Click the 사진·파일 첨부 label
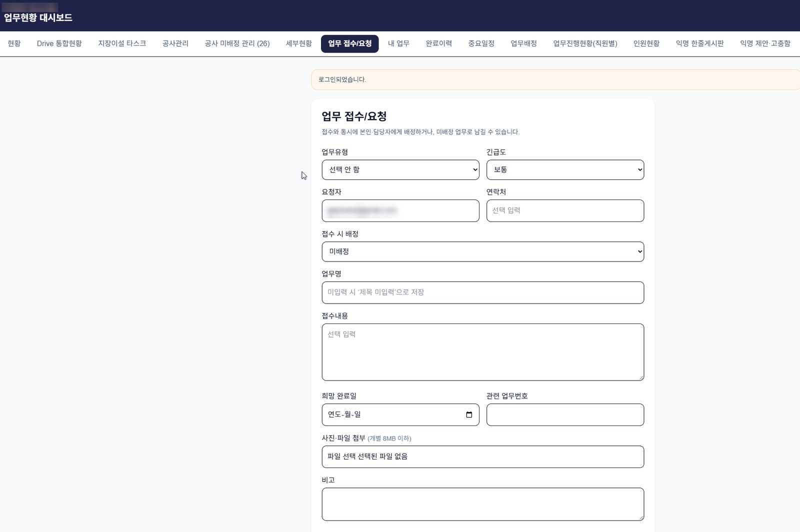This screenshot has width=800, height=532. (343, 438)
